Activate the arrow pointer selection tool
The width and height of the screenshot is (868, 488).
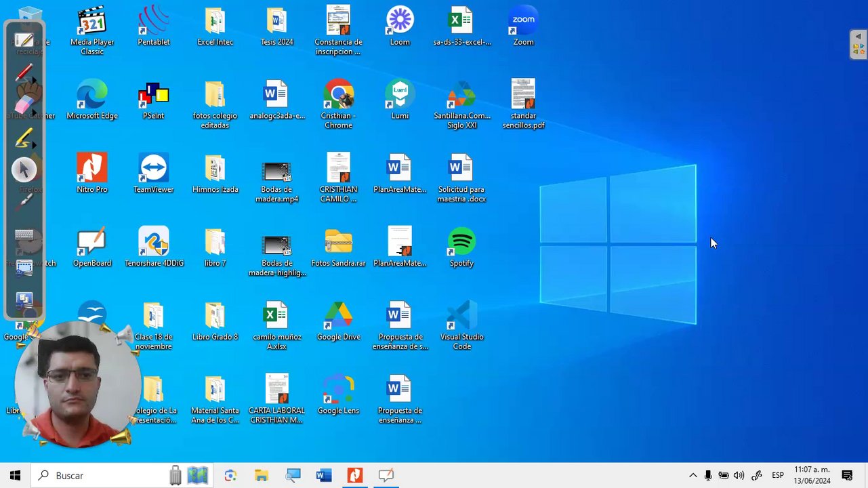24,169
